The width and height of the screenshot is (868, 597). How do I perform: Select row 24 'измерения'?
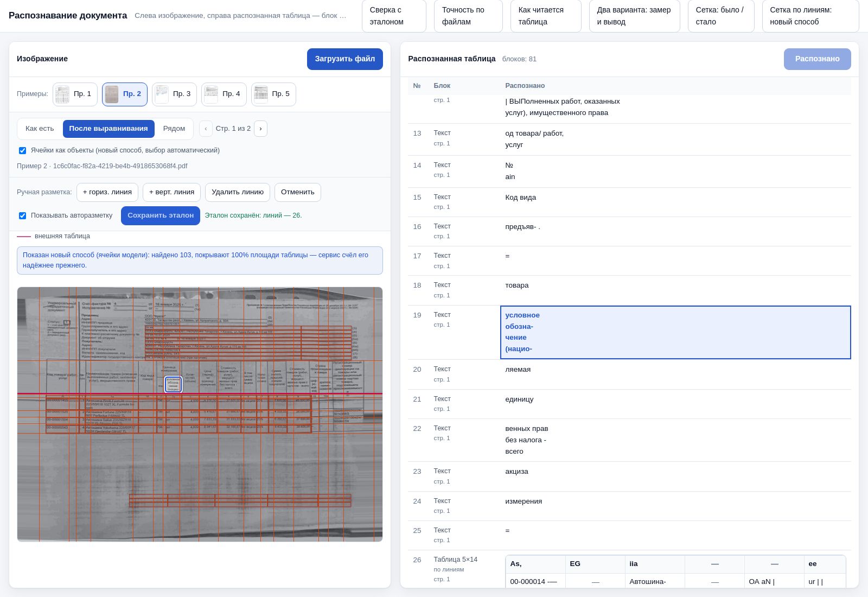629,506
